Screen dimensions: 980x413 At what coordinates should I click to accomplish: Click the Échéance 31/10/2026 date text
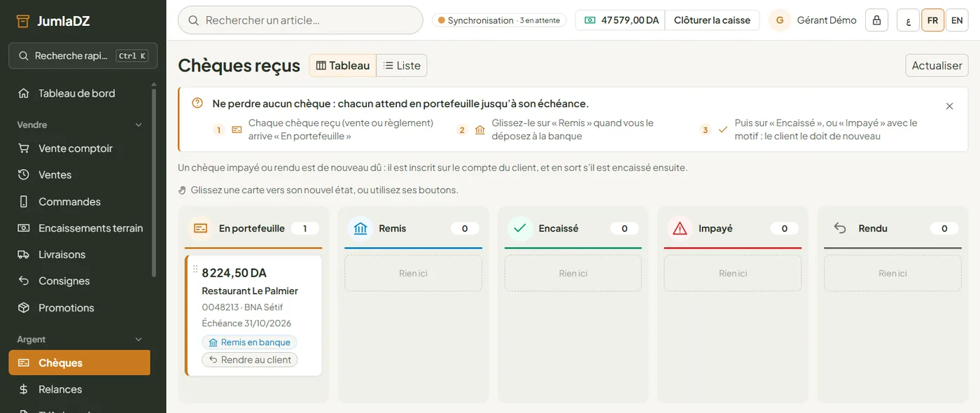point(246,323)
